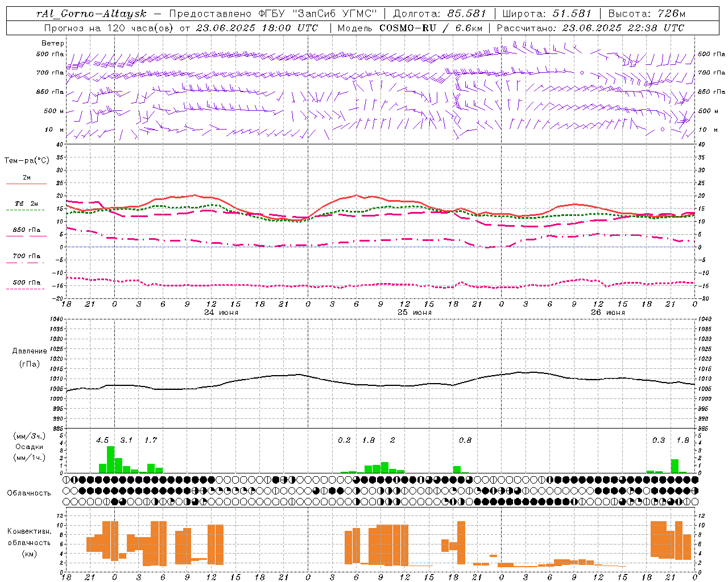Viewport: 728px width, 582px height.
Task: Click the 'Высота: 726м' elevation text
Action: click(647, 13)
